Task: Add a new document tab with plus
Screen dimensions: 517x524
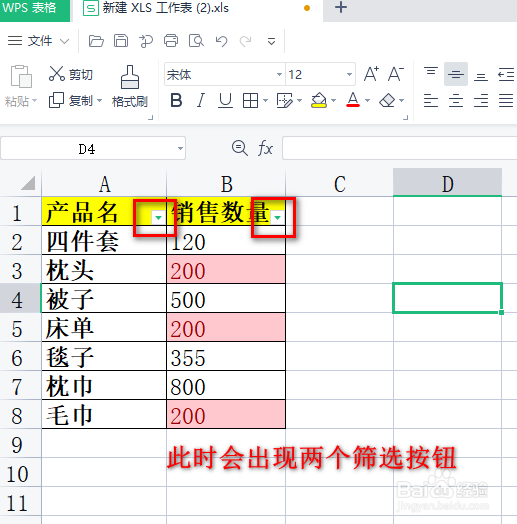Action: (341, 7)
